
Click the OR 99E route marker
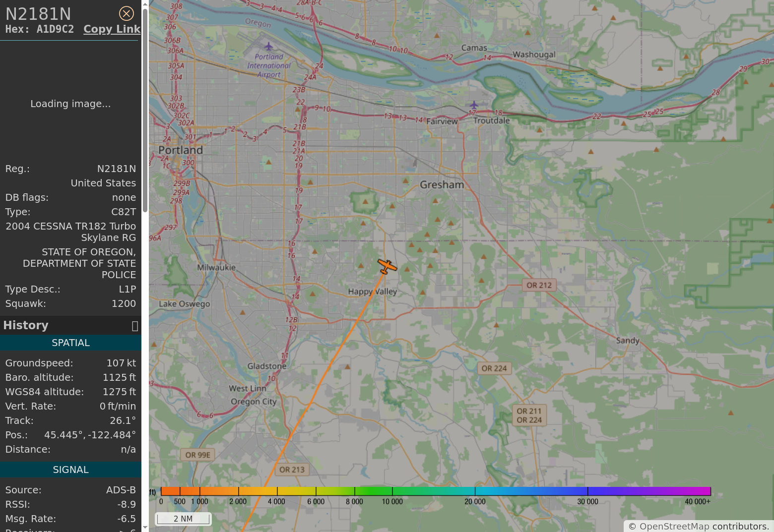click(x=197, y=455)
